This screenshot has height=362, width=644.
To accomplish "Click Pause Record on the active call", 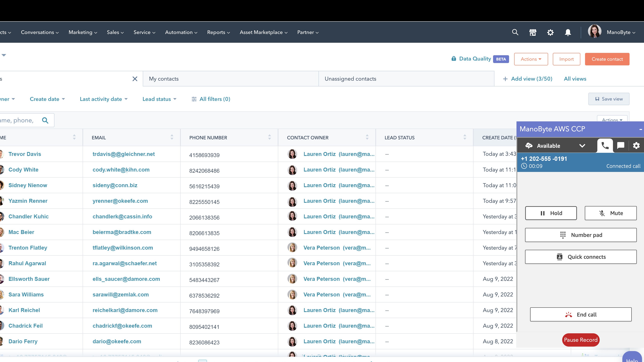I will (x=581, y=340).
